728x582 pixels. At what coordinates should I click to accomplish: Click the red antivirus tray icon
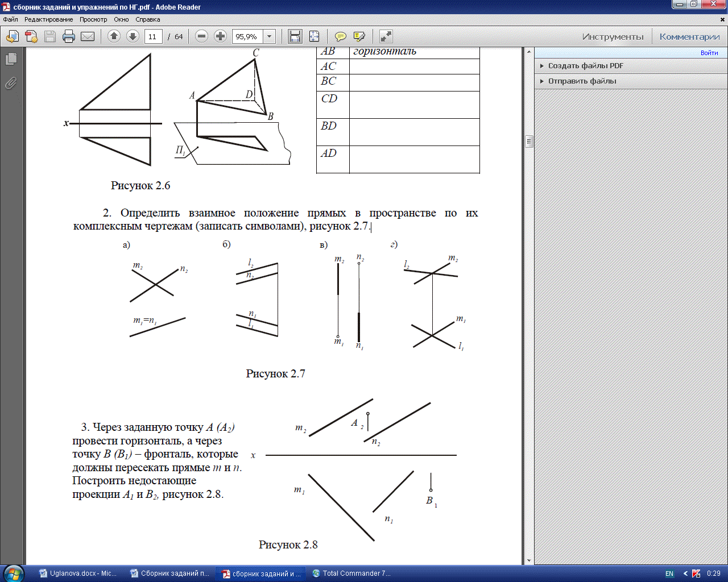pos(696,574)
